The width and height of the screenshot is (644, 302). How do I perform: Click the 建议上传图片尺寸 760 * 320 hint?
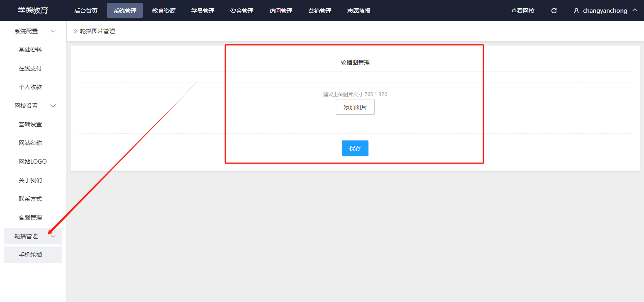pyautogui.click(x=355, y=94)
